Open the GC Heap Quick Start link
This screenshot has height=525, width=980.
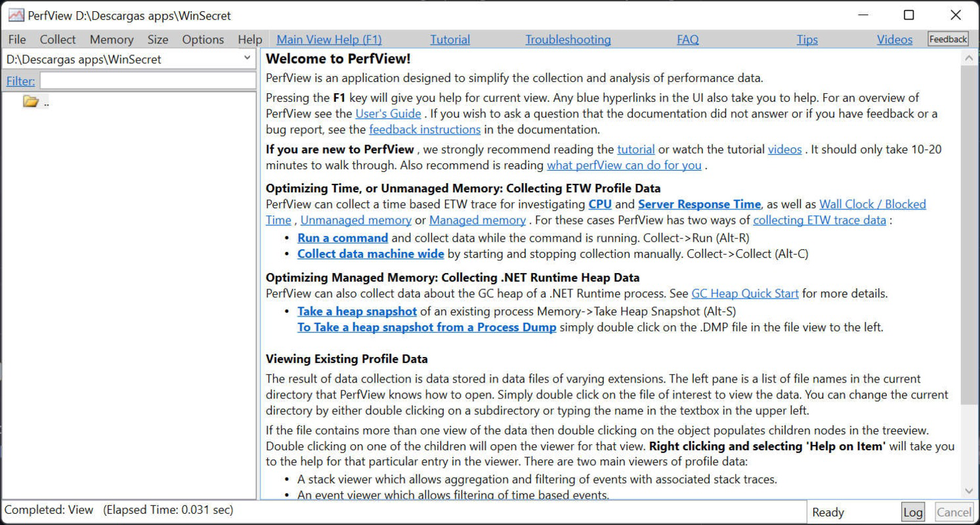point(745,293)
